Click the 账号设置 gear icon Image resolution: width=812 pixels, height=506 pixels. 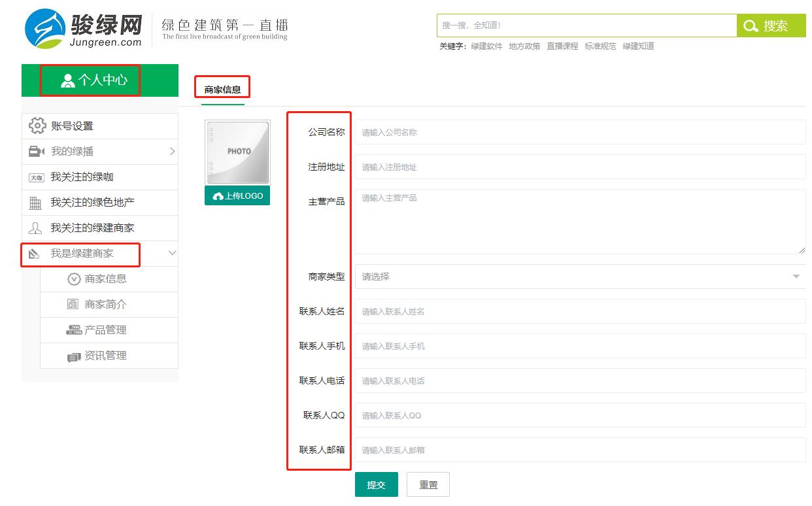pos(39,126)
